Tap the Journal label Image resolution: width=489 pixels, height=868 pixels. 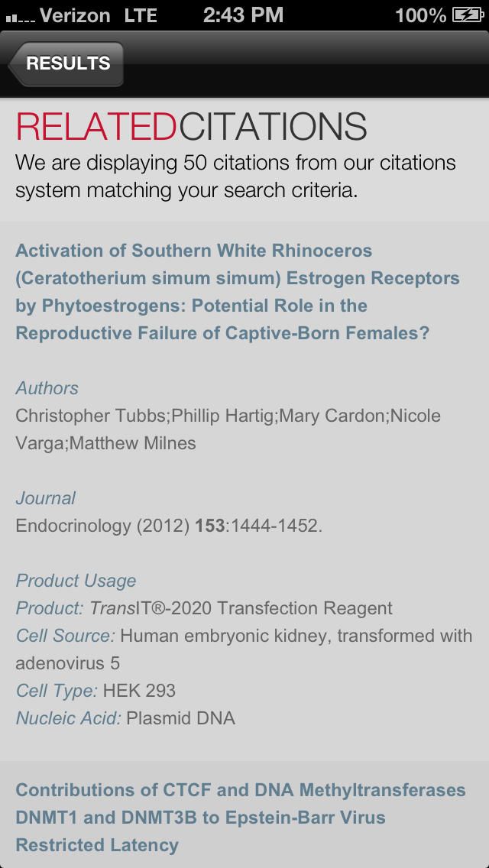[46, 498]
